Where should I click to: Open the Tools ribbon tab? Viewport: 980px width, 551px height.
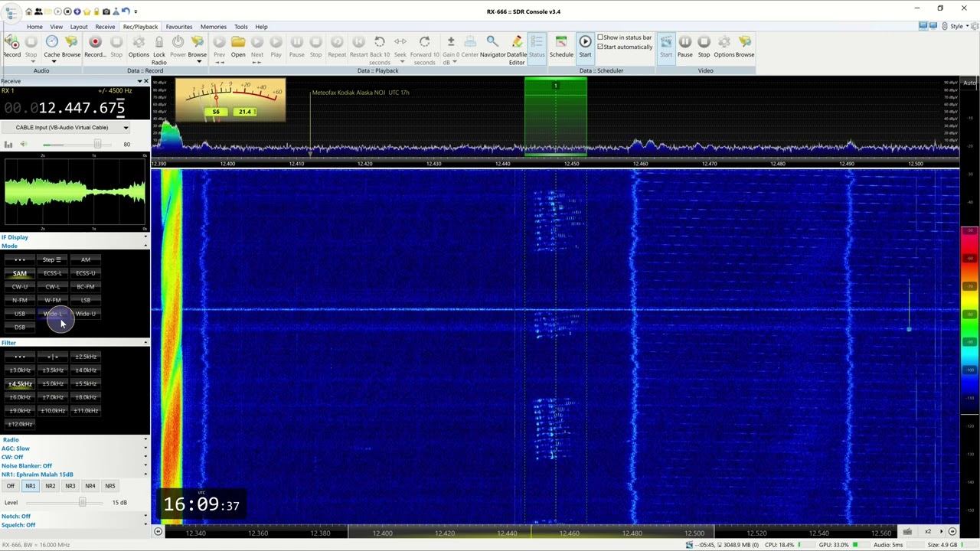click(241, 27)
